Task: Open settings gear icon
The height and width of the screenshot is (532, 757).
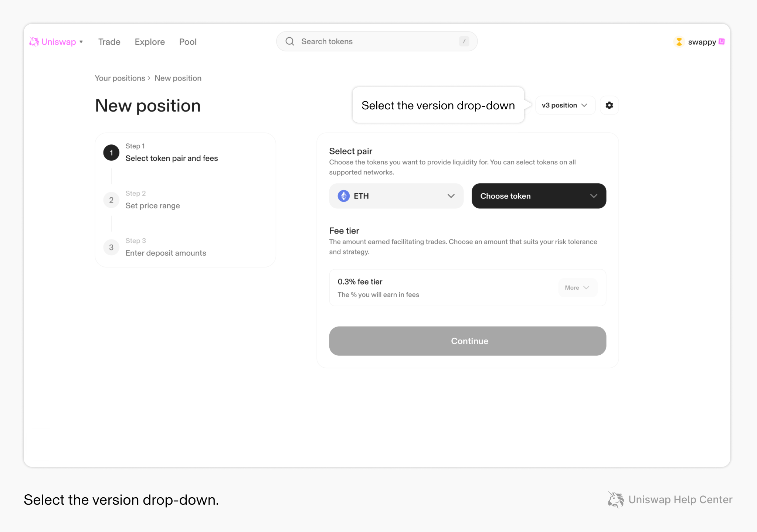Action: click(x=609, y=105)
